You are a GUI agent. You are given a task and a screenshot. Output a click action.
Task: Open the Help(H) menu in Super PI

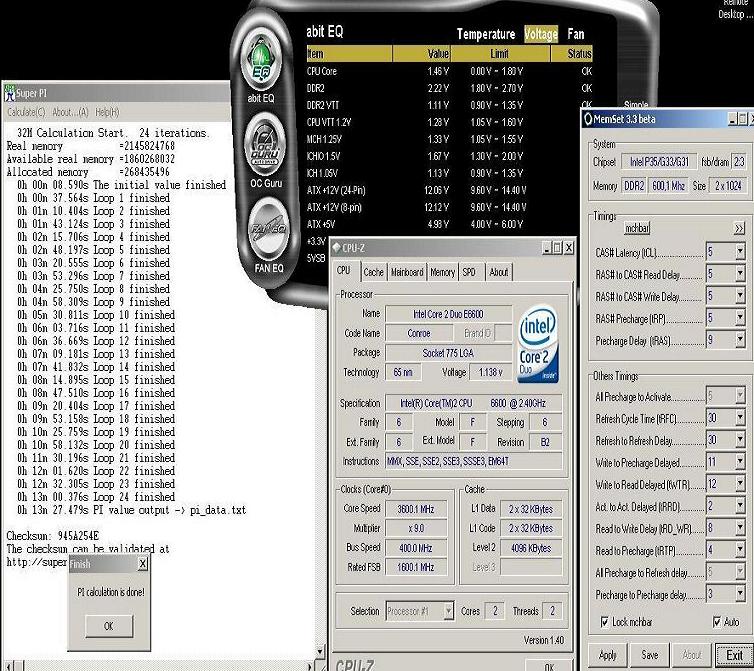click(x=107, y=112)
